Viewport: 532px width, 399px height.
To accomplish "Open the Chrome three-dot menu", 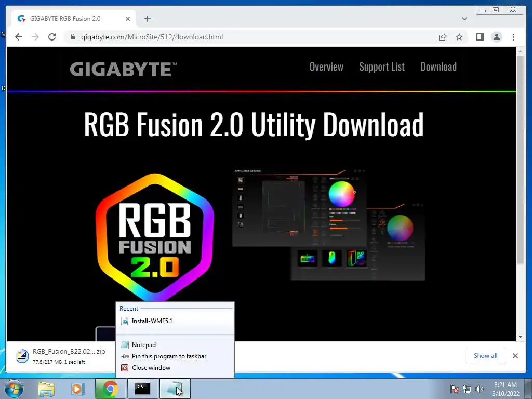I will [513, 37].
